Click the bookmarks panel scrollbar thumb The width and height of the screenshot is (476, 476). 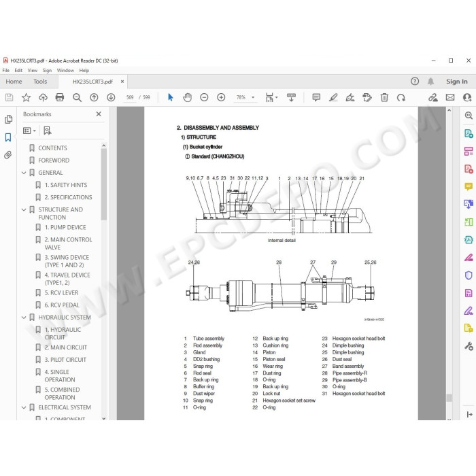click(x=104, y=184)
